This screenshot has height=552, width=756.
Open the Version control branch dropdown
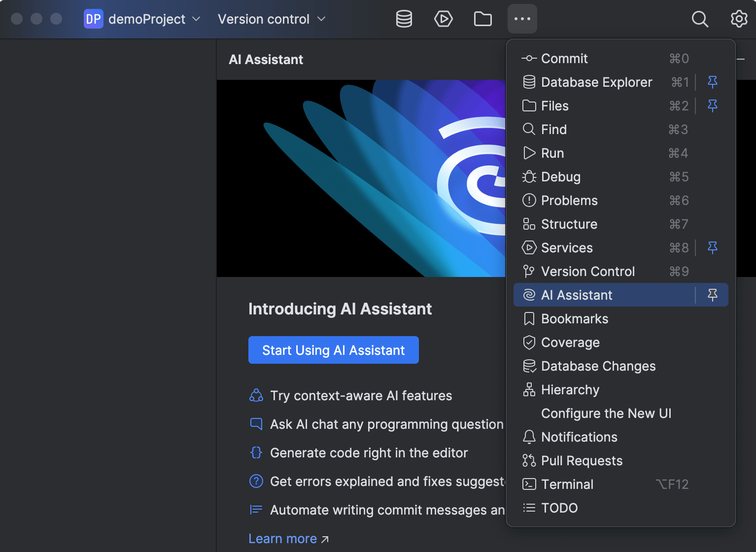click(x=321, y=19)
